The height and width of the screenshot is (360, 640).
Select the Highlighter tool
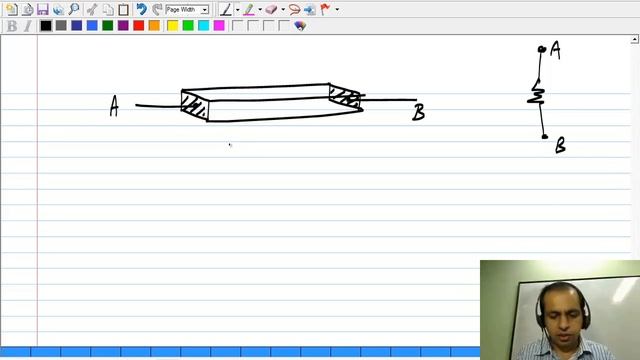249,9
